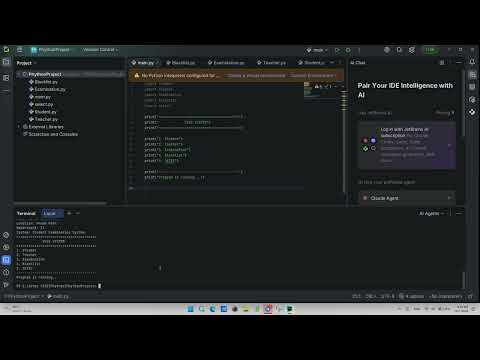Click the Create a virtual environment link
Image resolution: width=480 pixels, height=360 pixels.
click(x=256, y=76)
